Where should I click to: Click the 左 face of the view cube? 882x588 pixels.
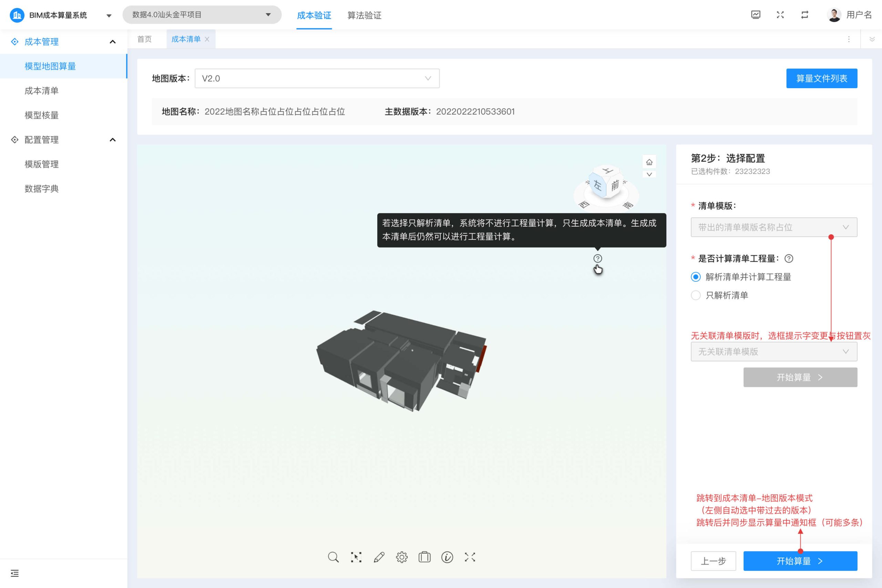[598, 185]
